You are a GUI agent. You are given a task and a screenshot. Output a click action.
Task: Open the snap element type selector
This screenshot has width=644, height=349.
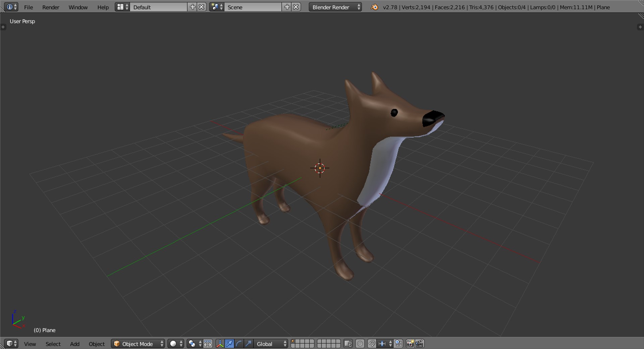(385, 344)
